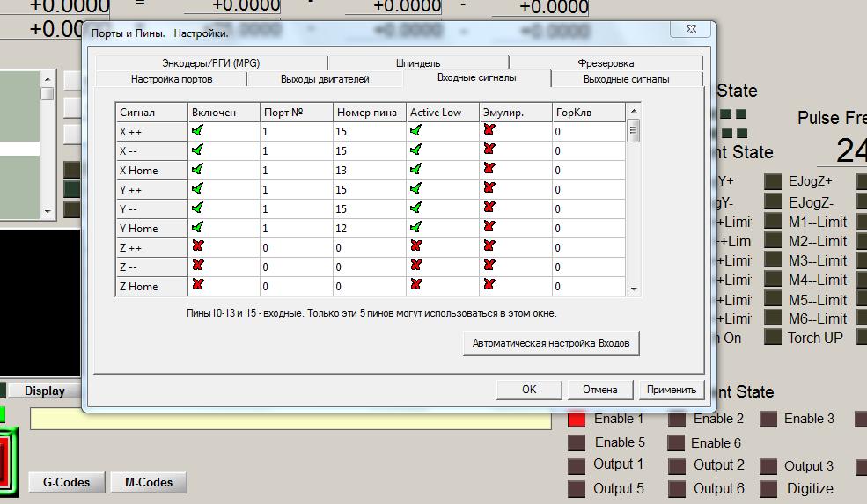Click the Torch UP LED indicator
The image size is (867, 504).
click(773, 337)
